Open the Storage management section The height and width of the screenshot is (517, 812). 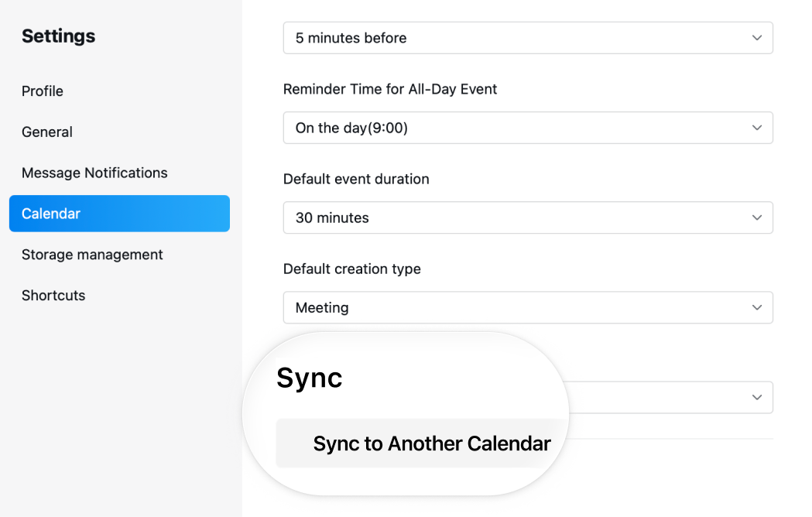(92, 255)
